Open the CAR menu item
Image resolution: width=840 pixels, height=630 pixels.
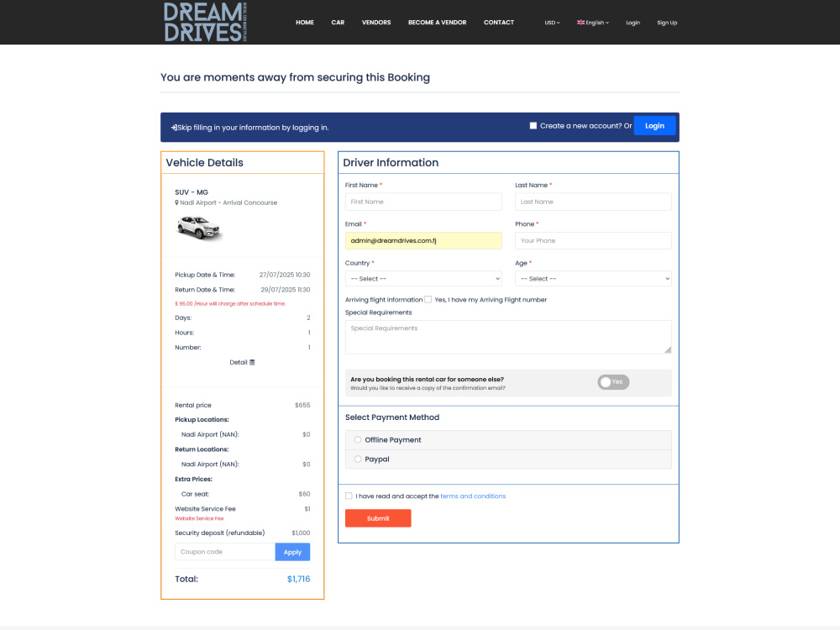338,23
